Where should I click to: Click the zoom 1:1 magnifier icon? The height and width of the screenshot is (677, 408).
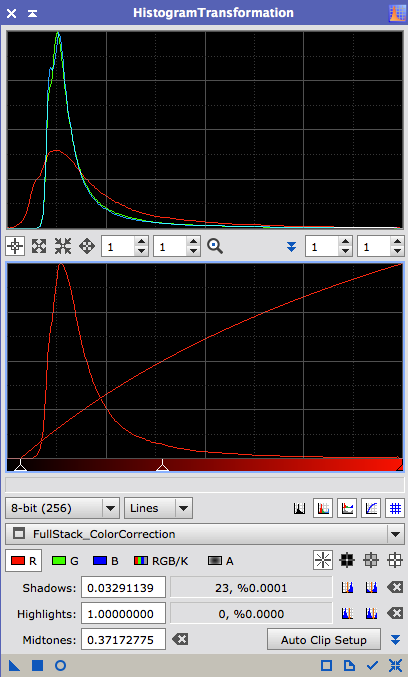[215, 247]
